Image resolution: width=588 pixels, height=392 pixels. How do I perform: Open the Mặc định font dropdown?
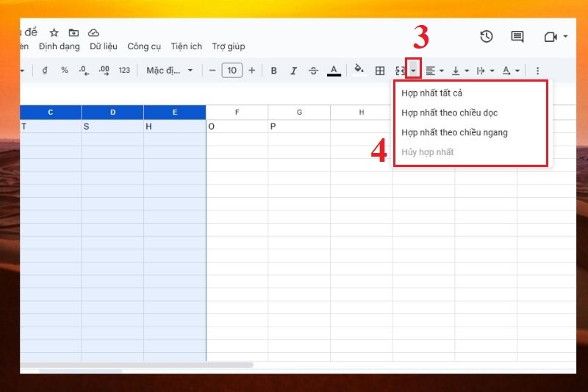pos(170,70)
